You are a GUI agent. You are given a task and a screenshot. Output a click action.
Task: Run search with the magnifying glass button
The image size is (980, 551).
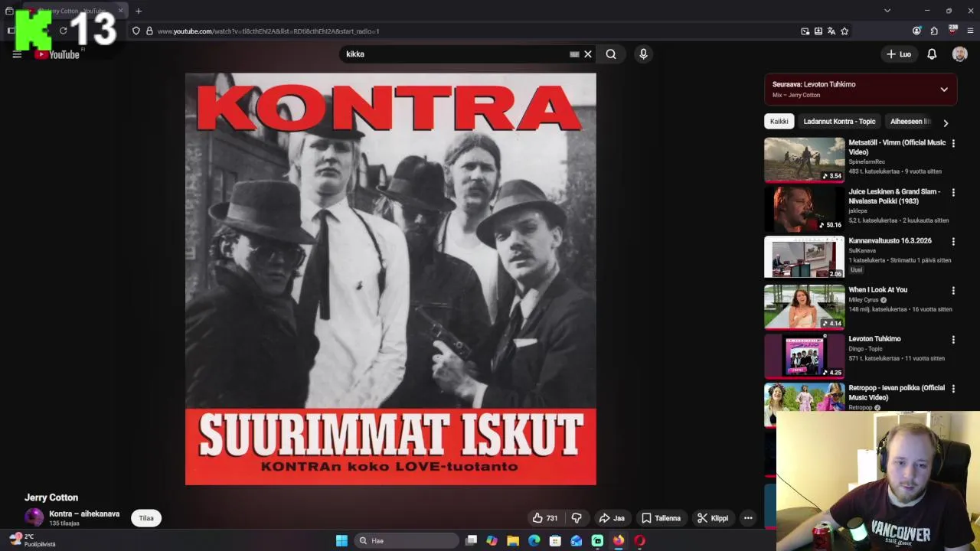pos(611,54)
